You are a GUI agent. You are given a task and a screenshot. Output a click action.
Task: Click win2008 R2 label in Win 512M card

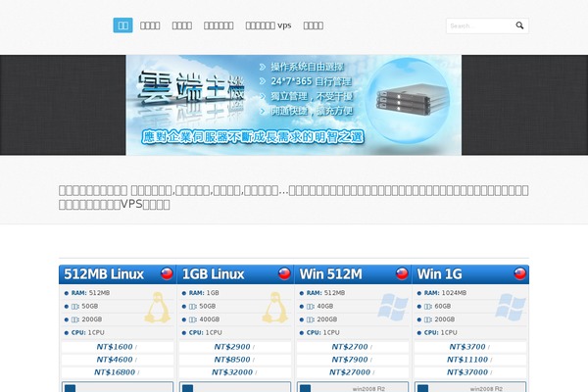[x=368, y=389]
